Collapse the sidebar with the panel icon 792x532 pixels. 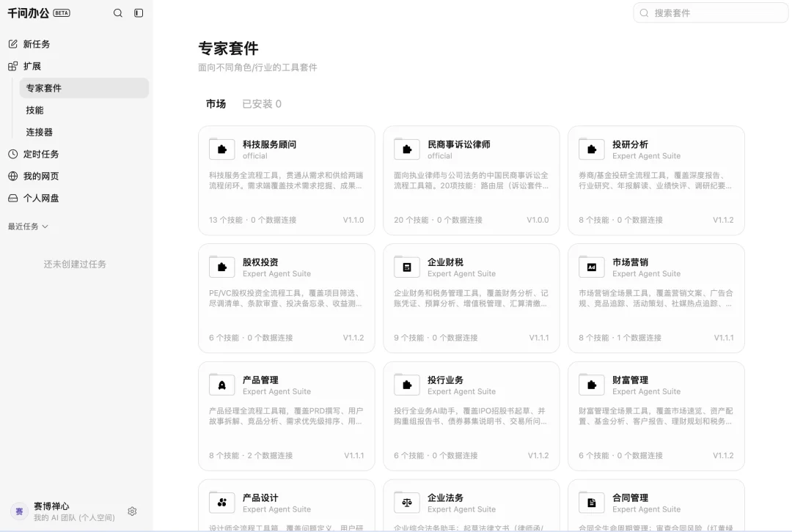[139, 13]
